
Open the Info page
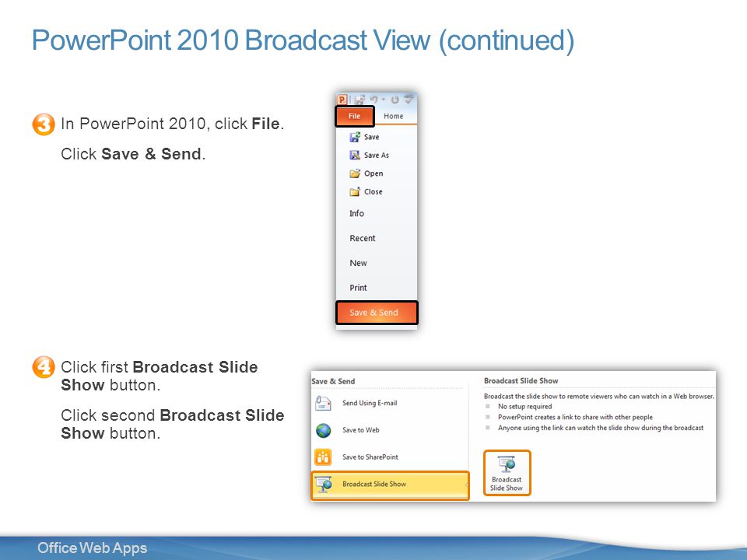tap(357, 213)
